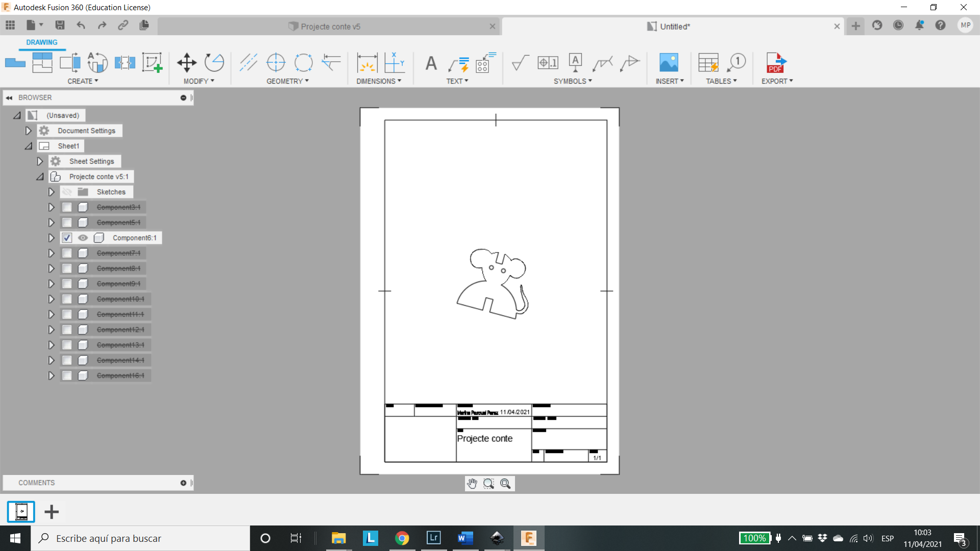
Task: Enable checkbox for Component3:1
Action: (65, 207)
